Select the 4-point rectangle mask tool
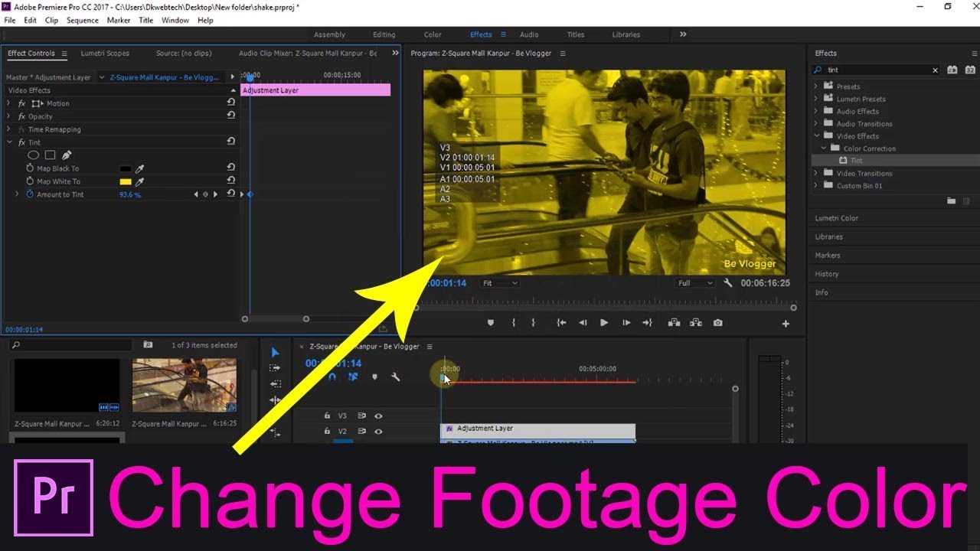The image size is (980, 551). pyautogui.click(x=50, y=155)
